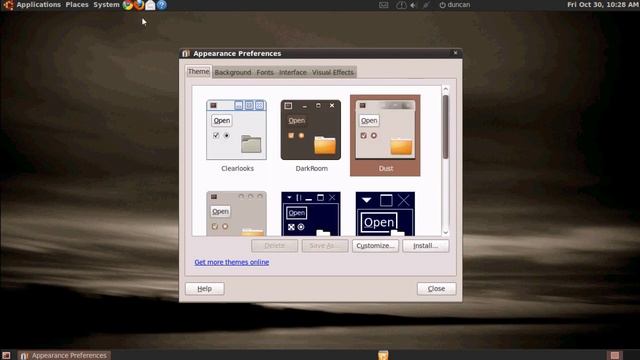
Task: Select the beige theme below Clearlooks
Action: pyautogui.click(x=236, y=213)
